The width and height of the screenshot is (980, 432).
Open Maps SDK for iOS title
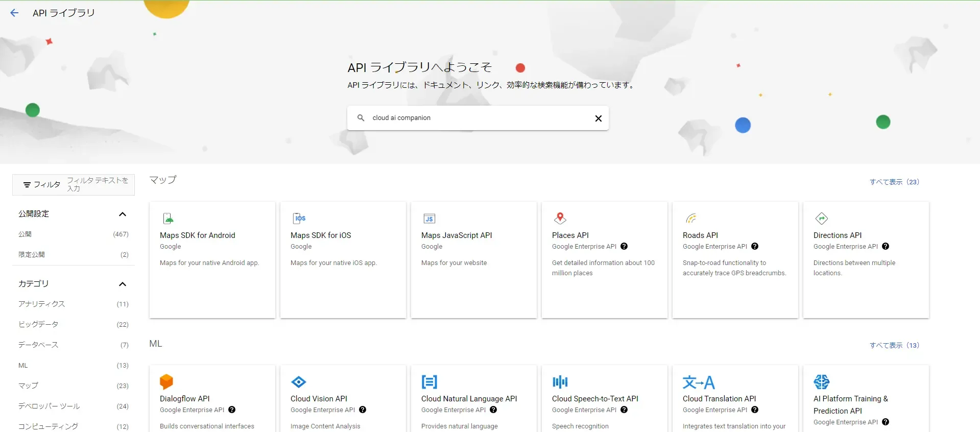321,235
